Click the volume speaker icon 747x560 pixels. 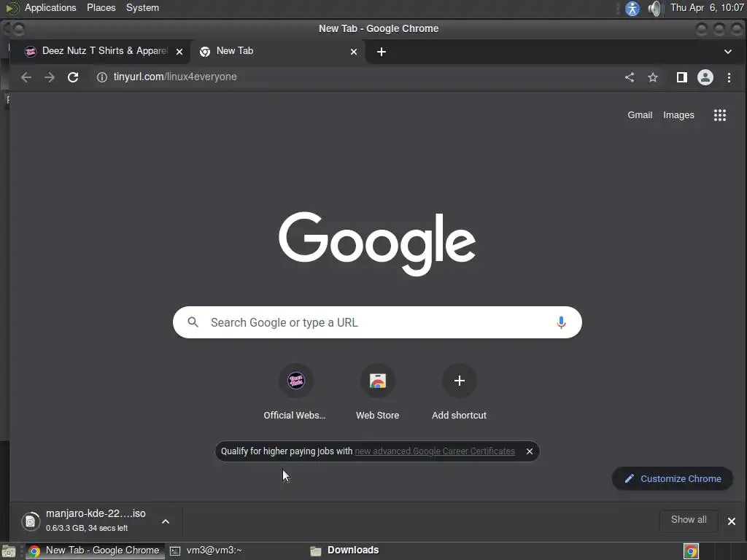(655, 9)
